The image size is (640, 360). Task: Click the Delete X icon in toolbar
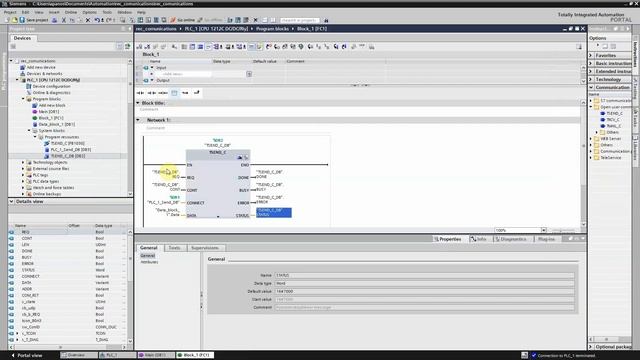[x=88, y=20]
